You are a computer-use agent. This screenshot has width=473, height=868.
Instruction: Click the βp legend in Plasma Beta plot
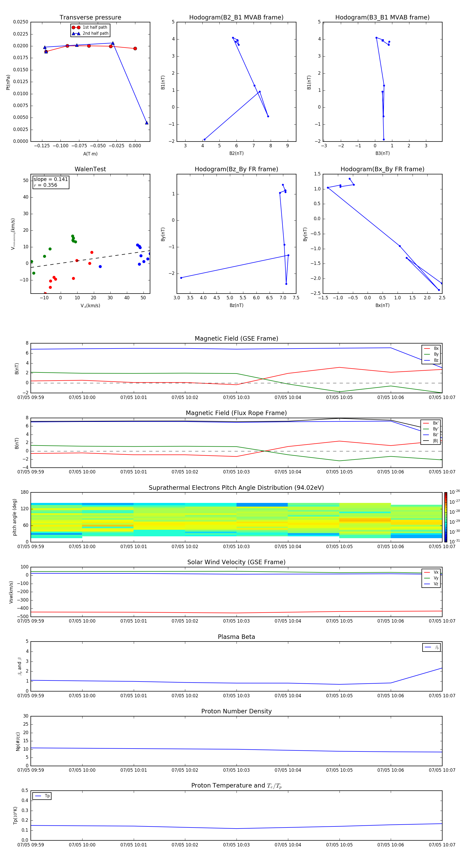431,647
